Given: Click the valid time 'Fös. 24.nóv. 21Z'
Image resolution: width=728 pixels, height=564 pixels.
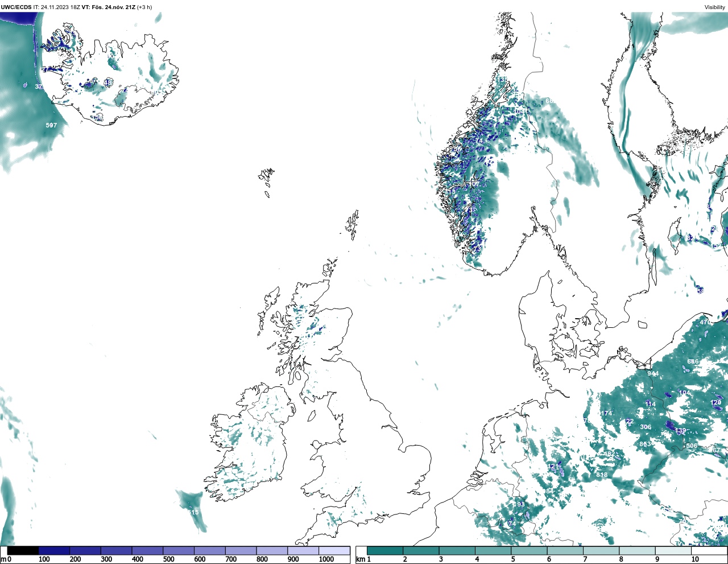Looking at the screenshot, I should [113, 7].
